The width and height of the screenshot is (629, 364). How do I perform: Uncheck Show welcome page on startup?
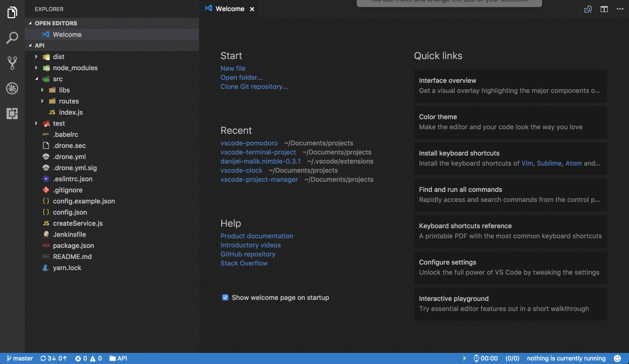225,297
